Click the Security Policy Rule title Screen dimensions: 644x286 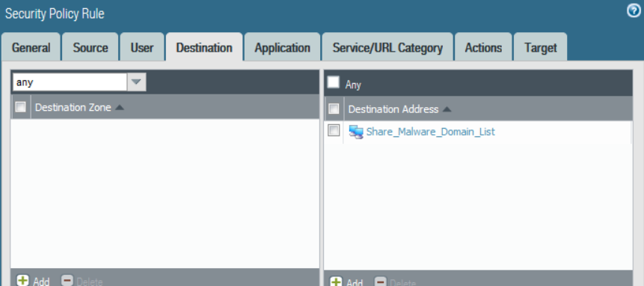[x=55, y=13]
